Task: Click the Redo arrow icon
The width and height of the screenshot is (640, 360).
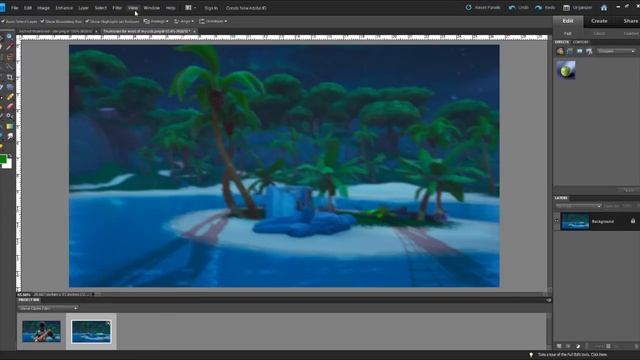Action: pos(538,7)
